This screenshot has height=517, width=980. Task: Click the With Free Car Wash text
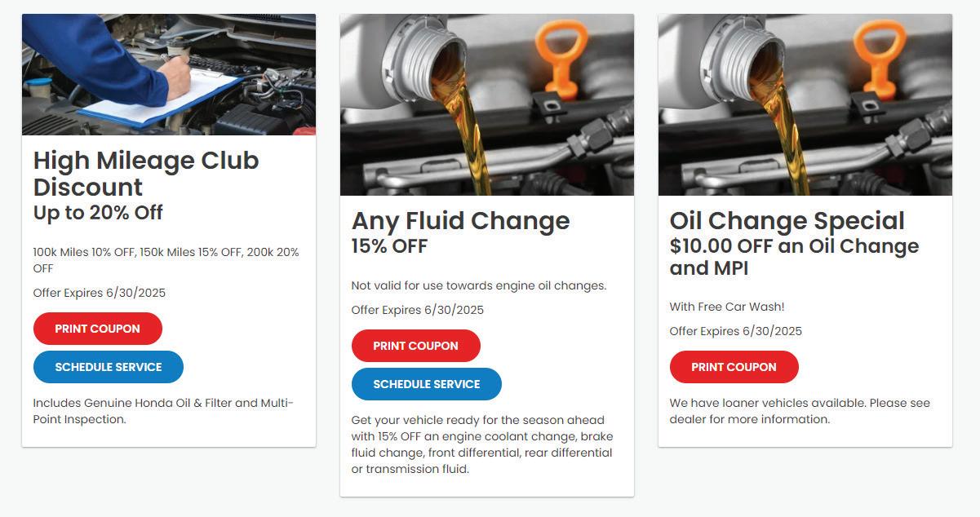pyautogui.click(x=727, y=307)
